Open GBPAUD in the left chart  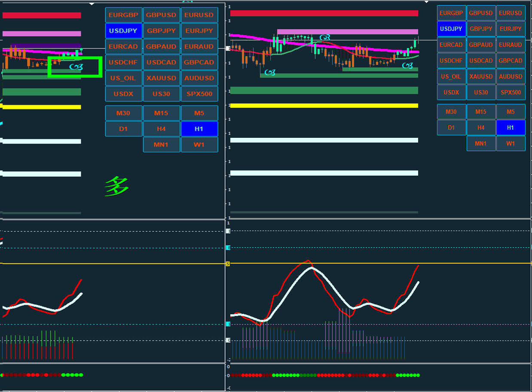pyautogui.click(x=161, y=46)
